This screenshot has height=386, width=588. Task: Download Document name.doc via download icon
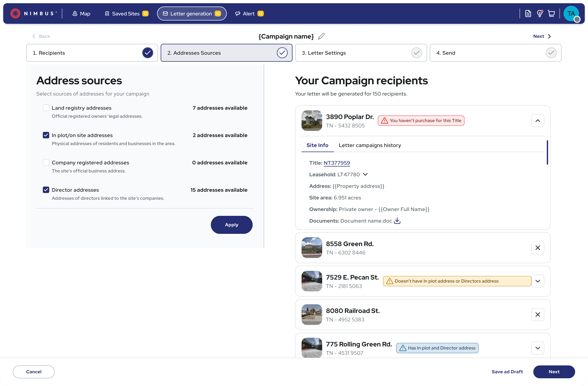click(397, 221)
